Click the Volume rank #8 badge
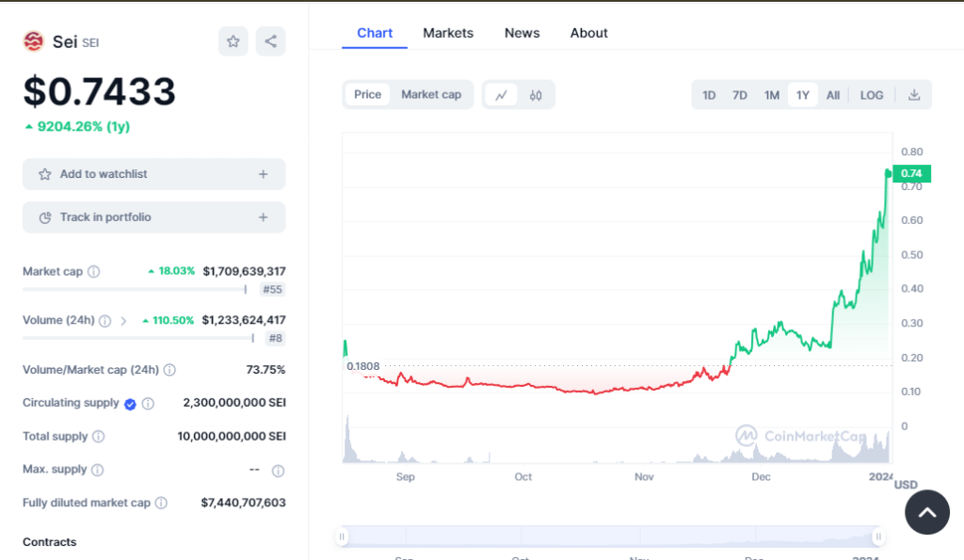 (x=276, y=338)
